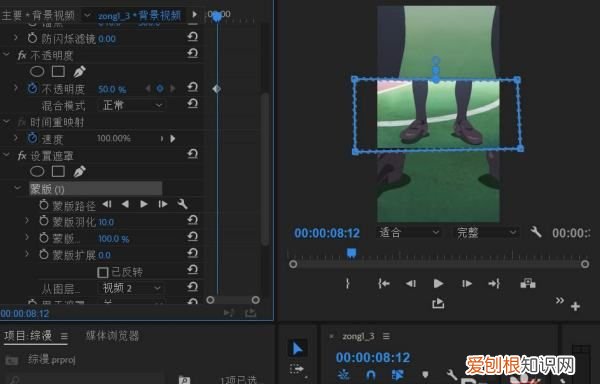Pick the pen mask tool under 设置遮罩

(x=79, y=171)
